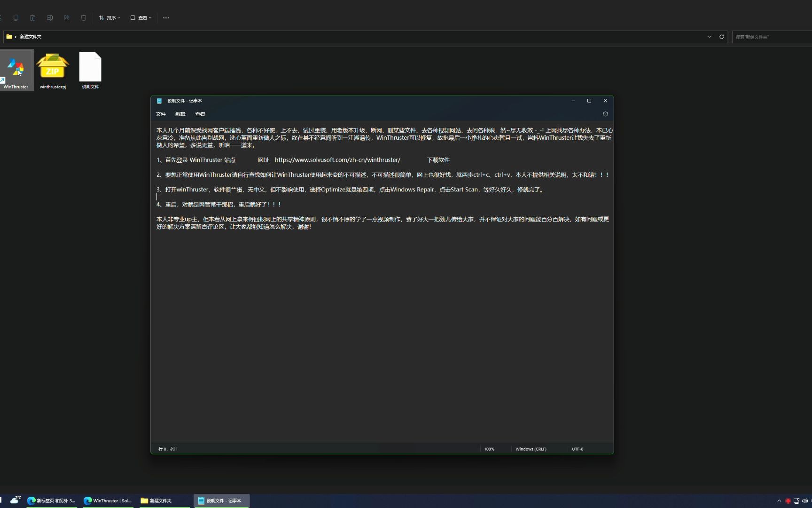Click the 行 8, 列 1 status indicator

click(x=168, y=449)
